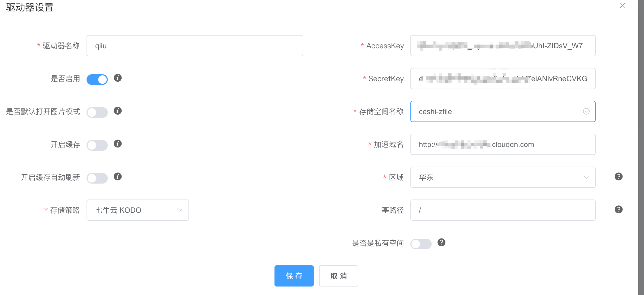Turn on the 是否是私有空间 switch

(421, 244)
